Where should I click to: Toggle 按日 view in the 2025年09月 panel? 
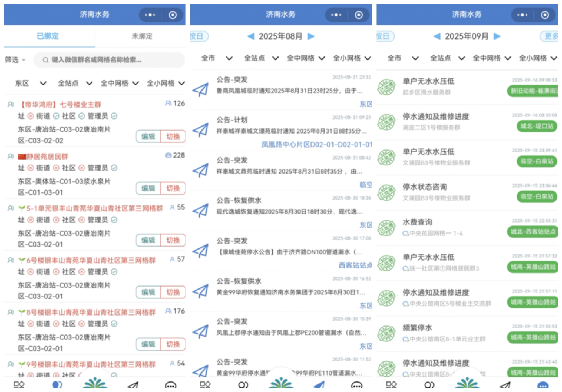385,36
